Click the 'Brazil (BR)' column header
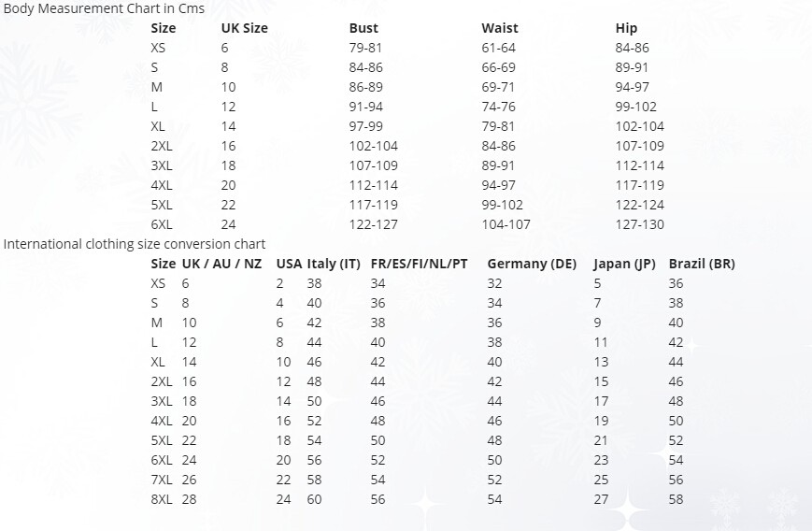Screen dimensions: 812x531 [x=702, y=264]
